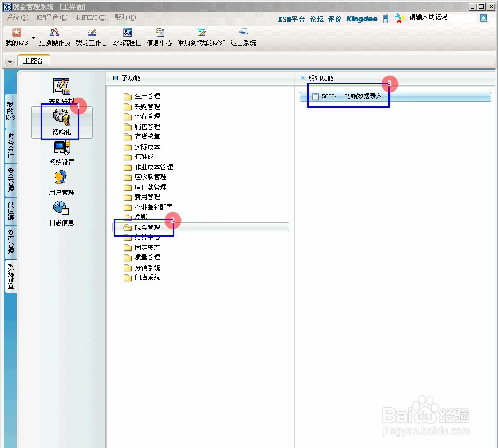Open the 帮助(H) menu
Screen dimensions: 498x448
125,17
